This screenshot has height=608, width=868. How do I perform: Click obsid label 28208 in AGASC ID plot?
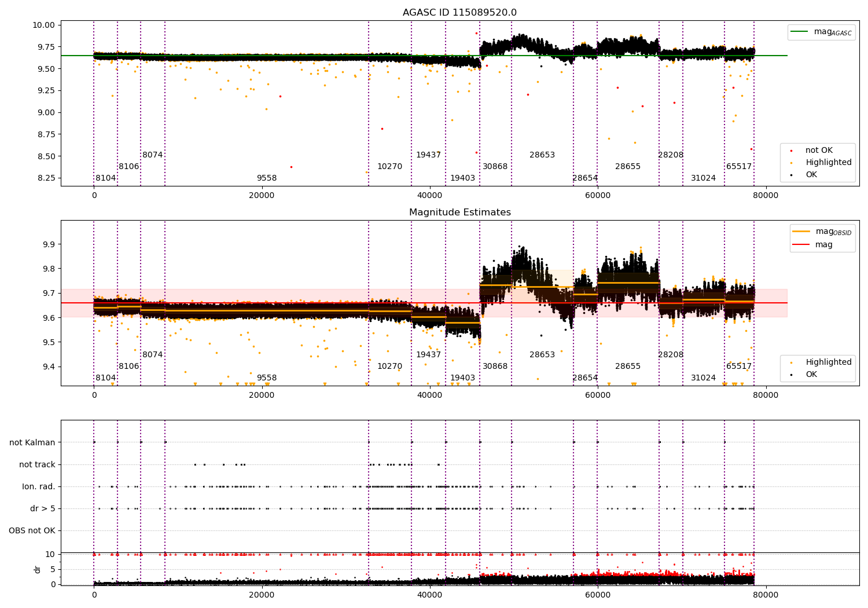click(x=671, y=155)
